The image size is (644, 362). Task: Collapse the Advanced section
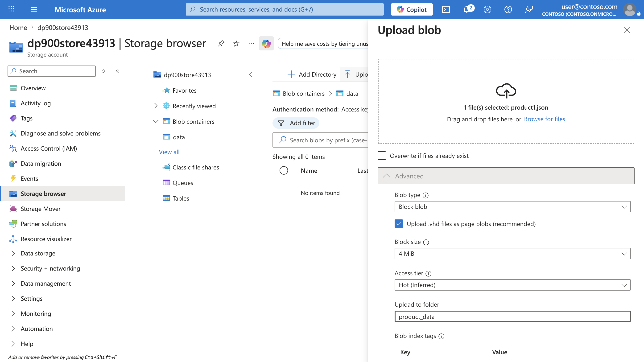(506, 176)
